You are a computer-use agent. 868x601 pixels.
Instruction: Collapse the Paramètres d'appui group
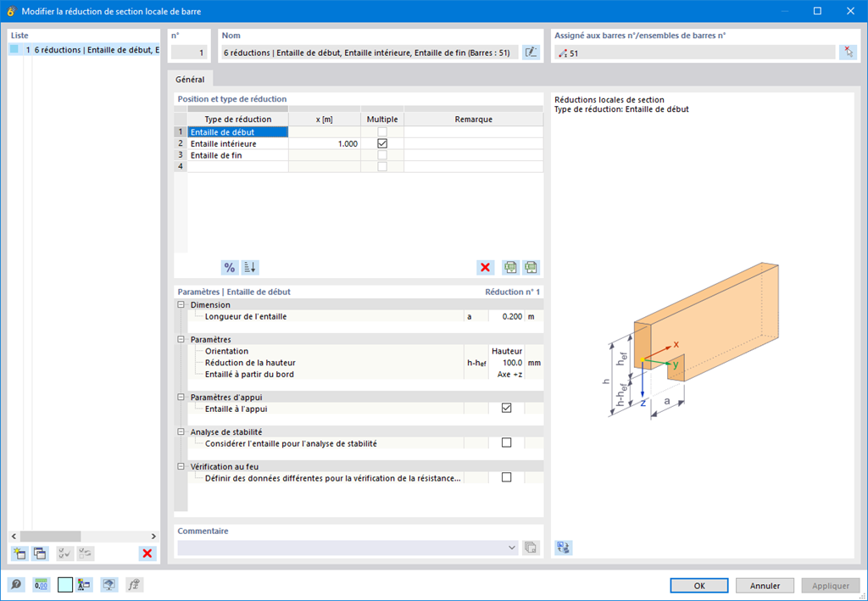tap(181, 398)
